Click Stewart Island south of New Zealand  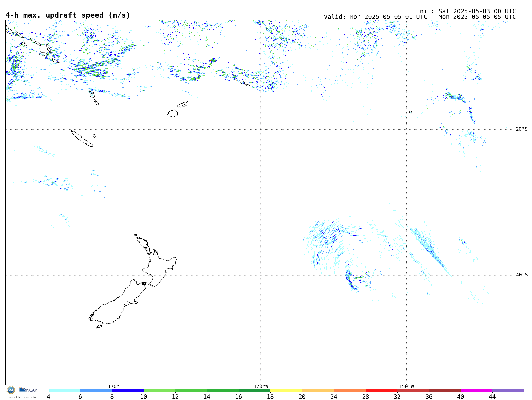click(x=99, y=326)
